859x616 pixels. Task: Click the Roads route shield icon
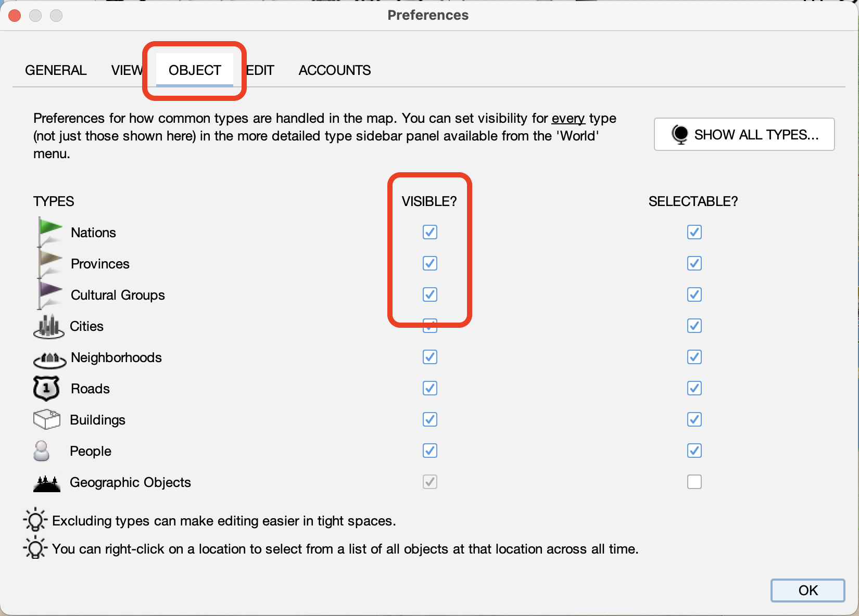pos(46,388)
